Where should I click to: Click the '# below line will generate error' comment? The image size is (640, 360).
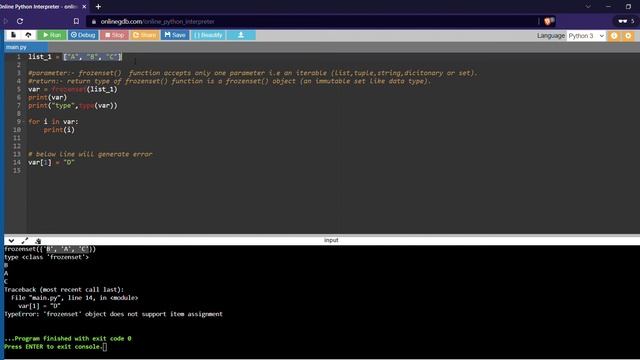tap(90, 154)
